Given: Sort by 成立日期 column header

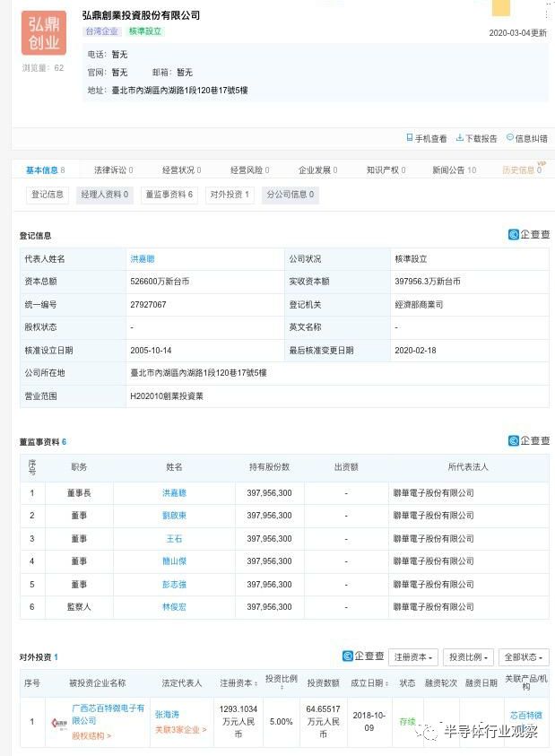Looking at the screenshot, I should (x=369, y=683).
